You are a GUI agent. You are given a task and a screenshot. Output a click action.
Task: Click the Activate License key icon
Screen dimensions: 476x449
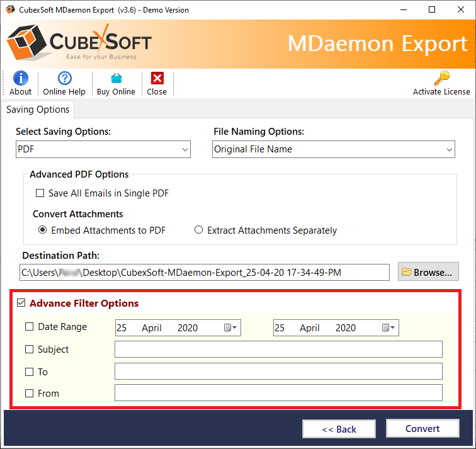(x=441, y=79)
